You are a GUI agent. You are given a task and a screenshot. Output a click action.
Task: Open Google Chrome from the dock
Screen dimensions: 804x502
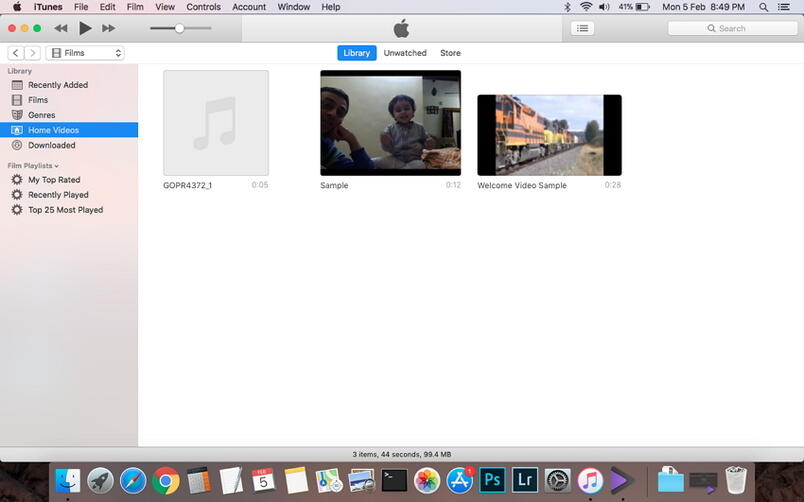point(166,481)
